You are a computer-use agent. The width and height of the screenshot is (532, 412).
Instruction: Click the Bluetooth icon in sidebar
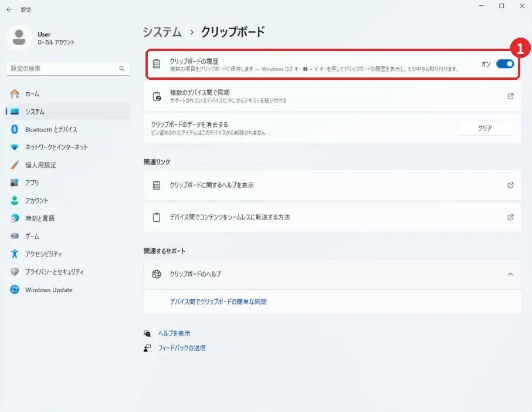click(15, 129)
